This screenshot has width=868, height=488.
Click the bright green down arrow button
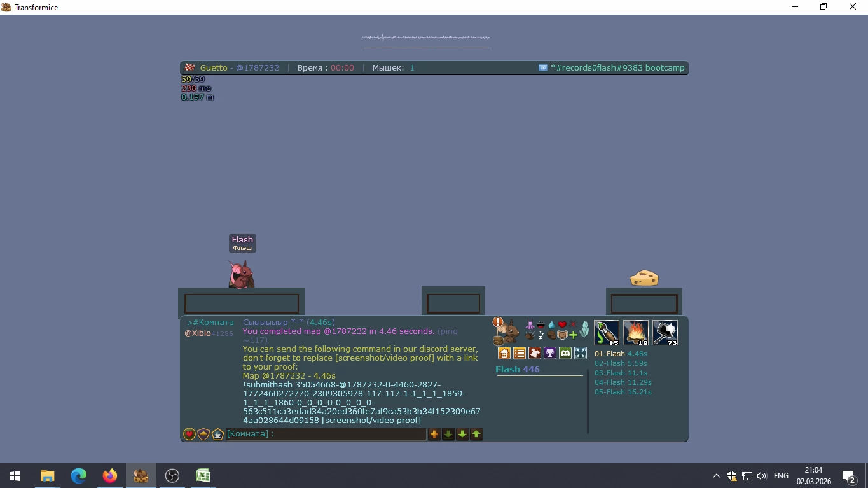462,434
